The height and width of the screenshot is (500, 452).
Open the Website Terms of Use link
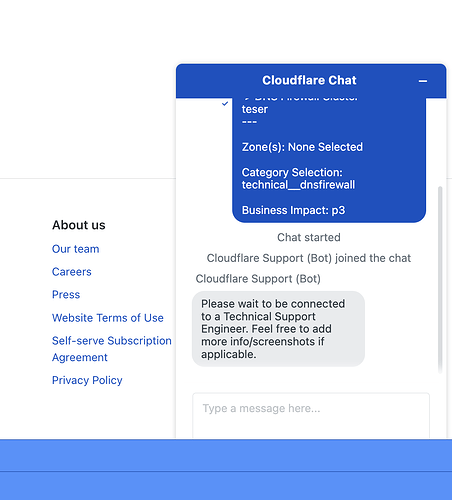tap(108, 318)
